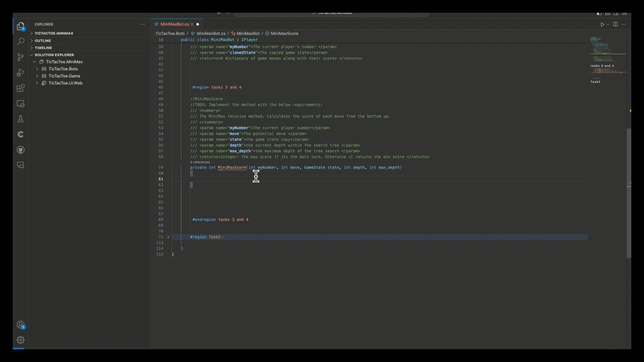Open the Accounts icon at sidebar bottom

[x=20, y=325]
